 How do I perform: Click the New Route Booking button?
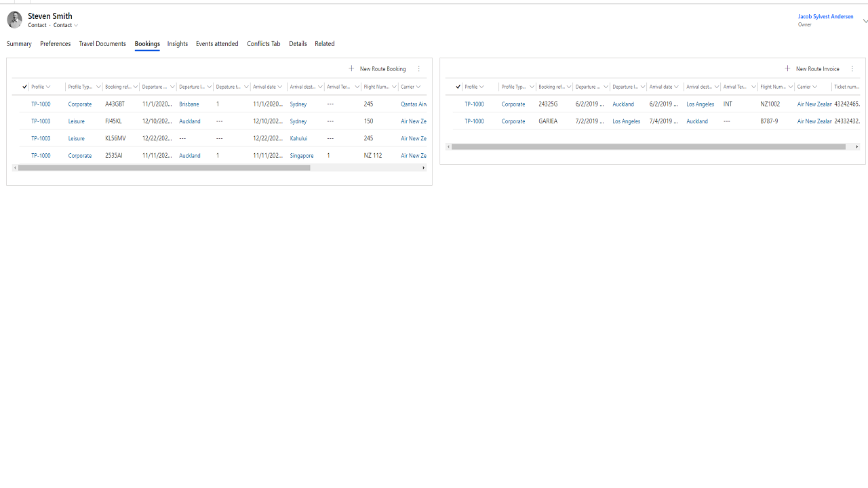pyautogui.click(x=377, y=68)
